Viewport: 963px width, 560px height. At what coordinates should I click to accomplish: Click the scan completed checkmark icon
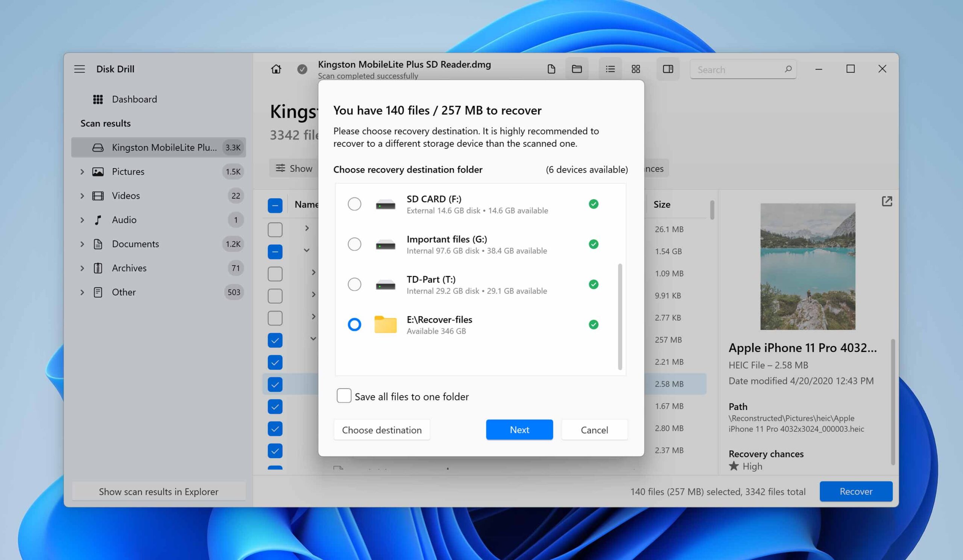click(302, 69)
